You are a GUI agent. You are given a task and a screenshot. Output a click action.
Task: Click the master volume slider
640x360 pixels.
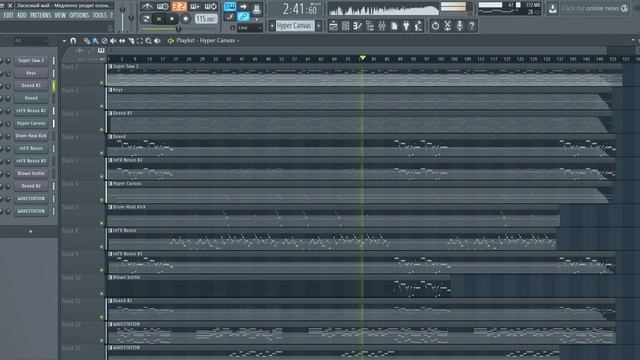pos(122,18)
